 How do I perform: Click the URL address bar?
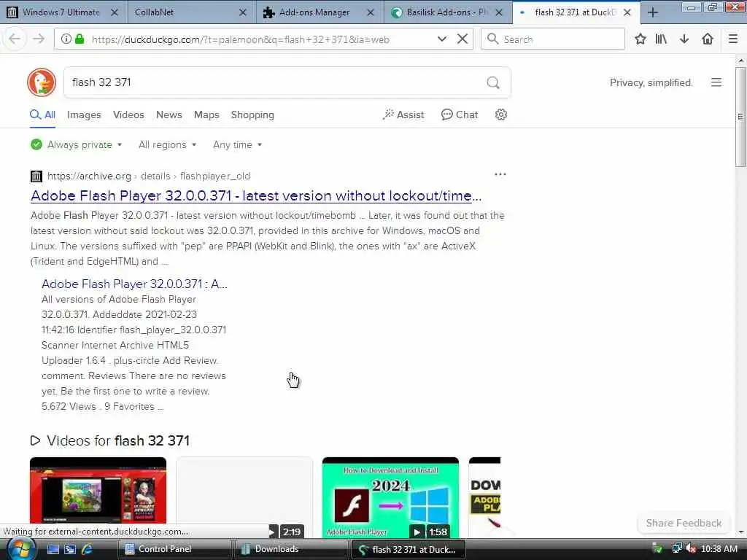(262, 39)
